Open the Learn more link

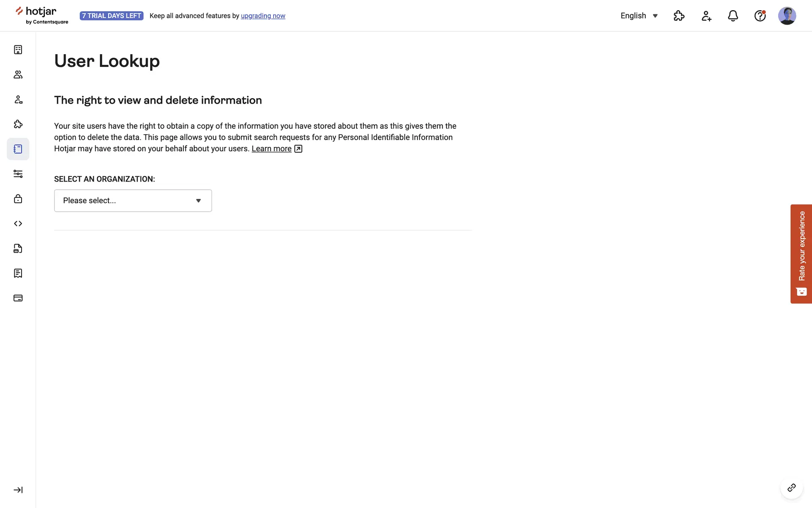point(272,149)
